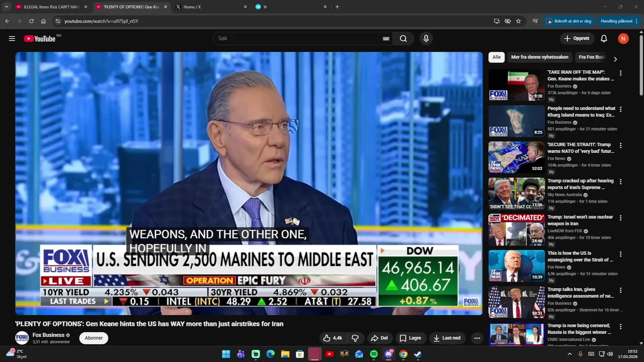Screen dimensions: 644x362
Task: Dislike the video
Action: [355, 338]
